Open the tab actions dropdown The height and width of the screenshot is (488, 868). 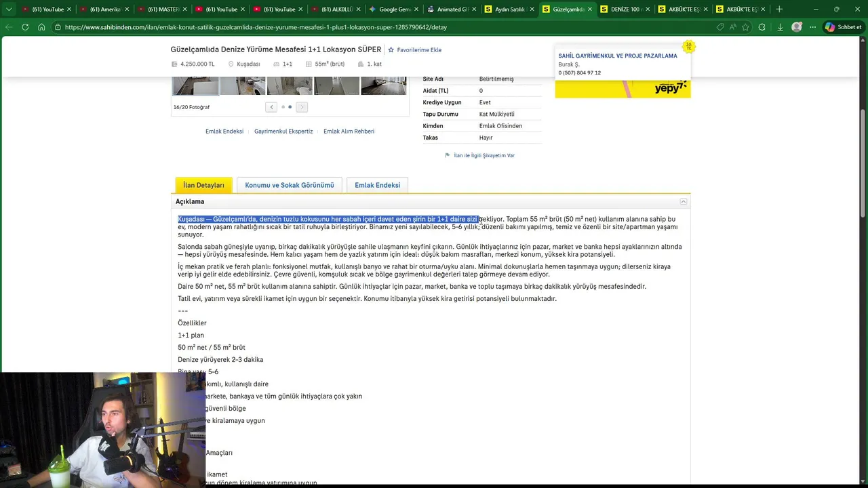(9, 9)
